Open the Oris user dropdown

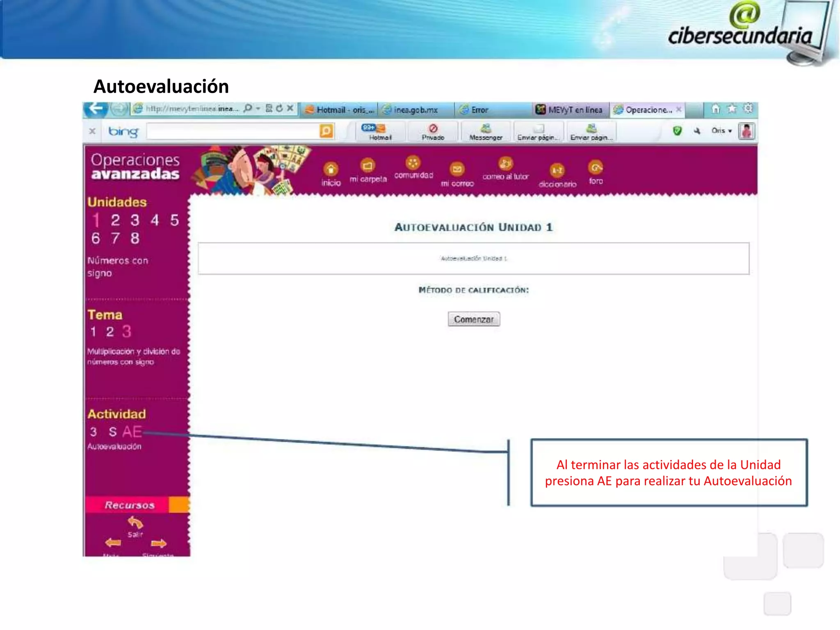pos(721,131)
